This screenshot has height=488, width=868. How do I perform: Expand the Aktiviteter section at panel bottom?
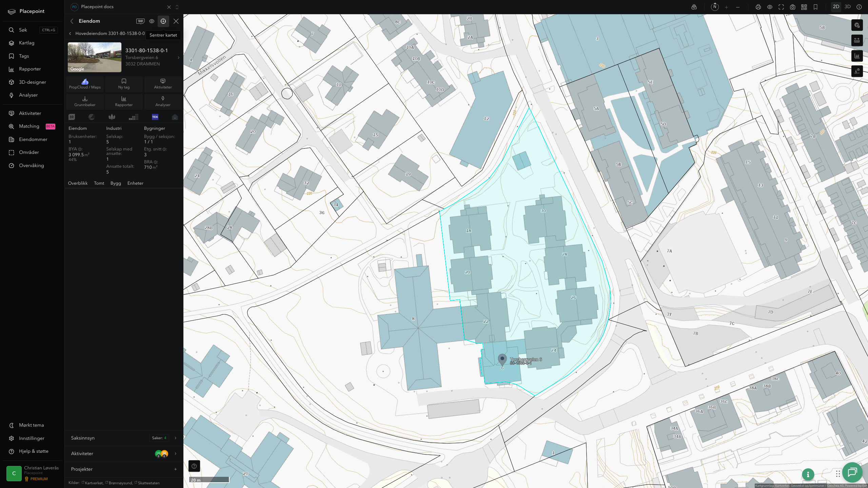(x=124, y=453)
